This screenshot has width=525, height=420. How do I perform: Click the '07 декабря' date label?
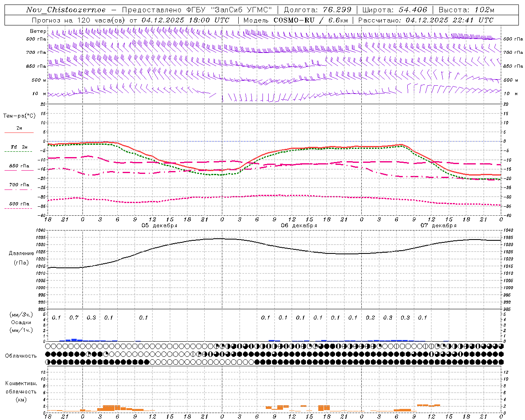(438, 226)
